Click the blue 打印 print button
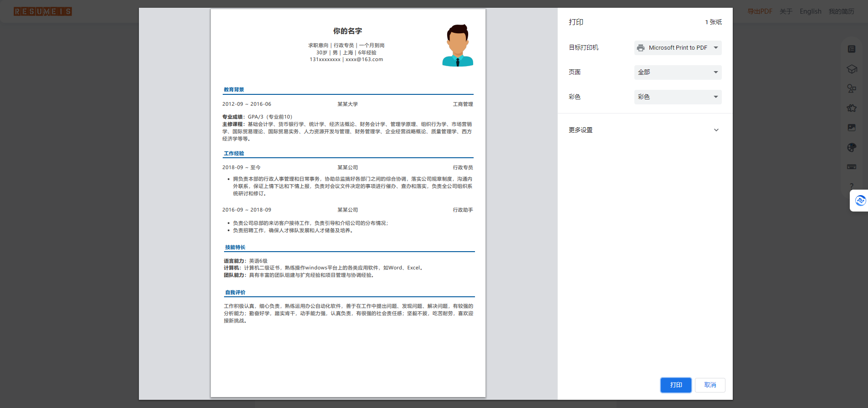 pyautogui.click(x=676, y=385)
